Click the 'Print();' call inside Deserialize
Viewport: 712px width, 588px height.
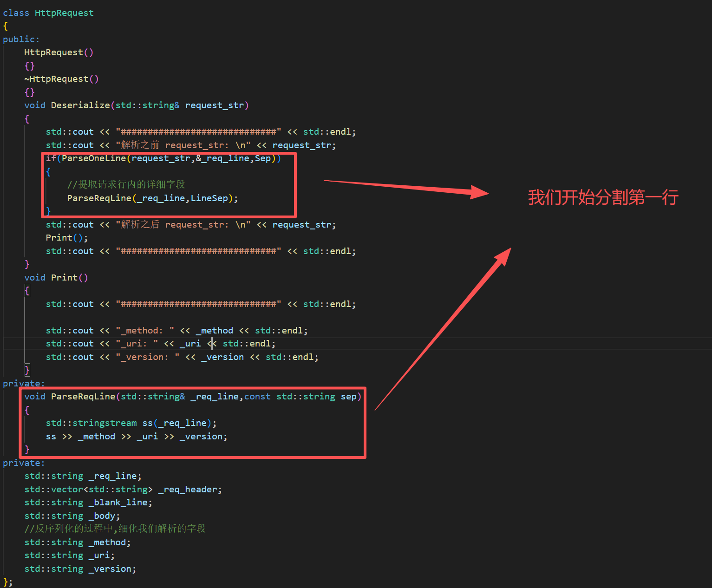[67, 238]
